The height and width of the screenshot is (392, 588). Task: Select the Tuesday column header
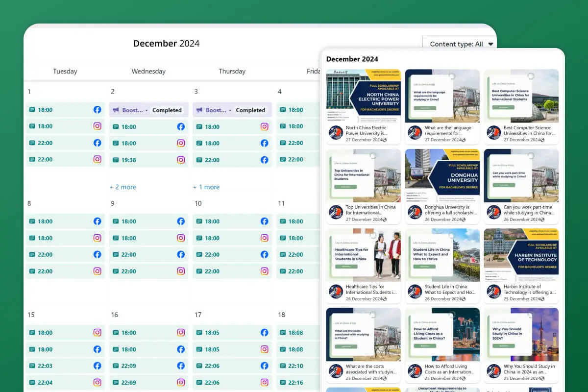65,71
